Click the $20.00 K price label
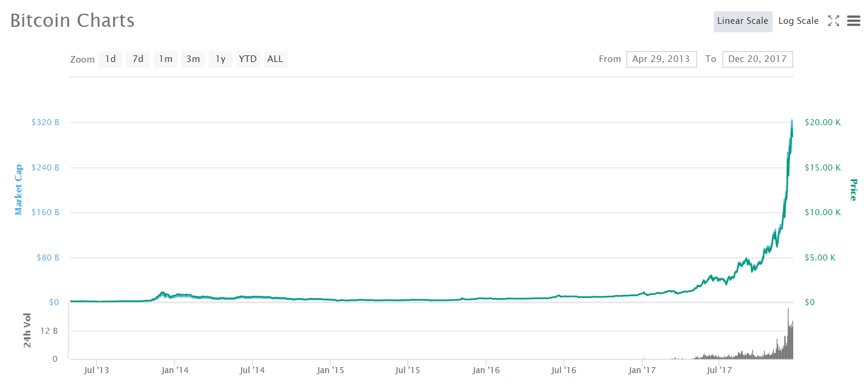Viewport: 868px width, 385px height. pos(823,122)
